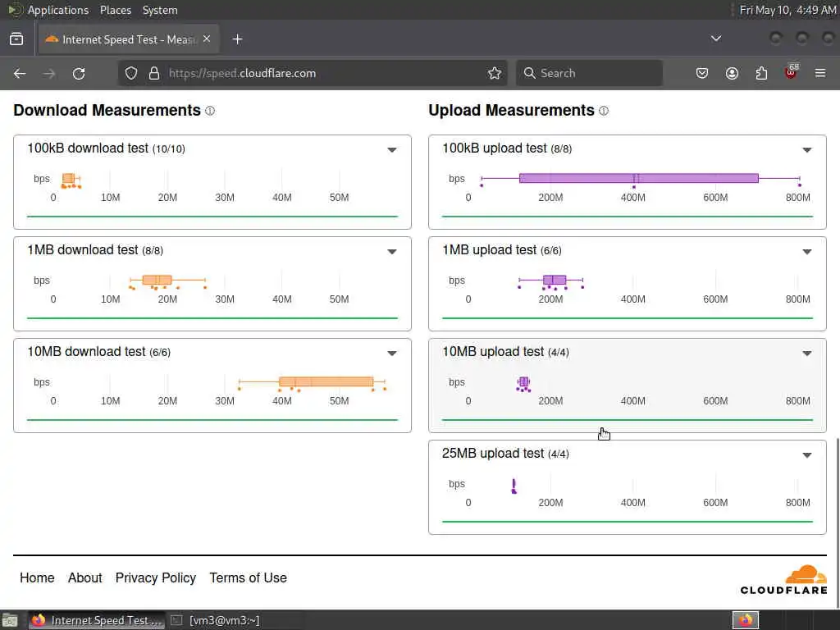Open the Places menu
This screenshot has width=840, height=630.
pyautogui.click(x=115, y=10)
